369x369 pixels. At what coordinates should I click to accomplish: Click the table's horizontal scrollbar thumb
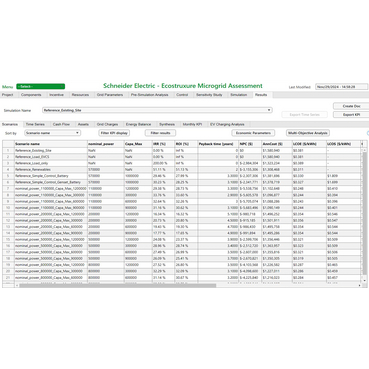click(118, 285)
